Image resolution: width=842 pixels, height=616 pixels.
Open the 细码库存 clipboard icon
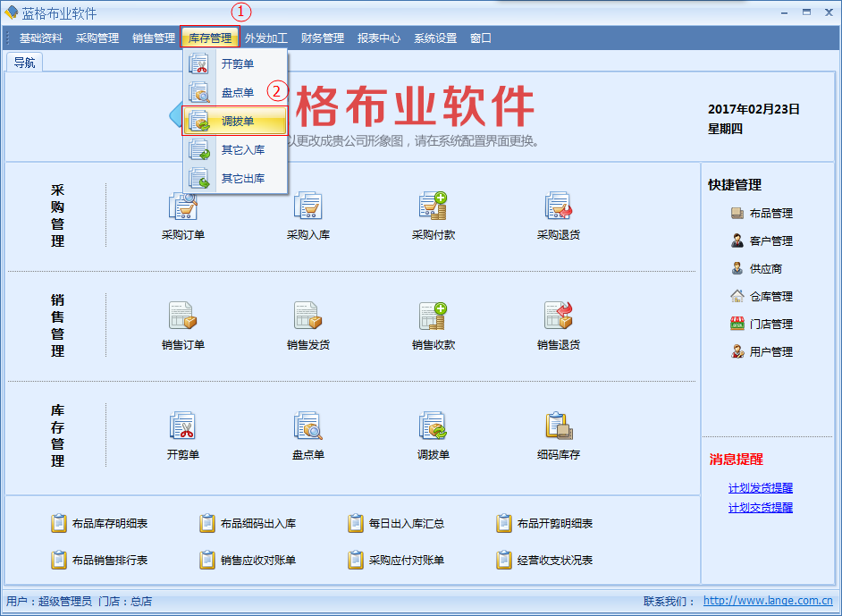[x=559, y=426]
